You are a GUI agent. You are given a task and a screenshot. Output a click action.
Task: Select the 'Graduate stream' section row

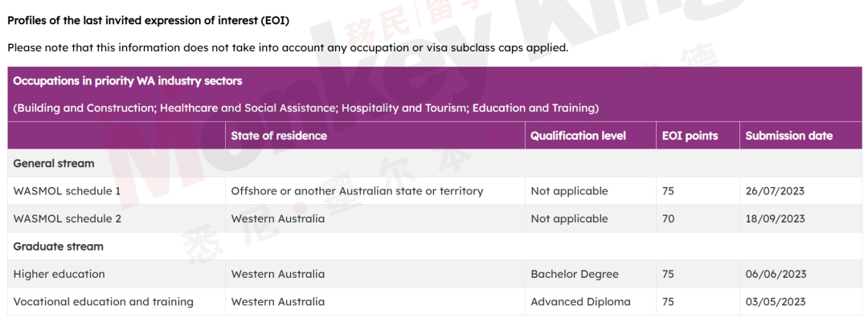click(434, 247)
